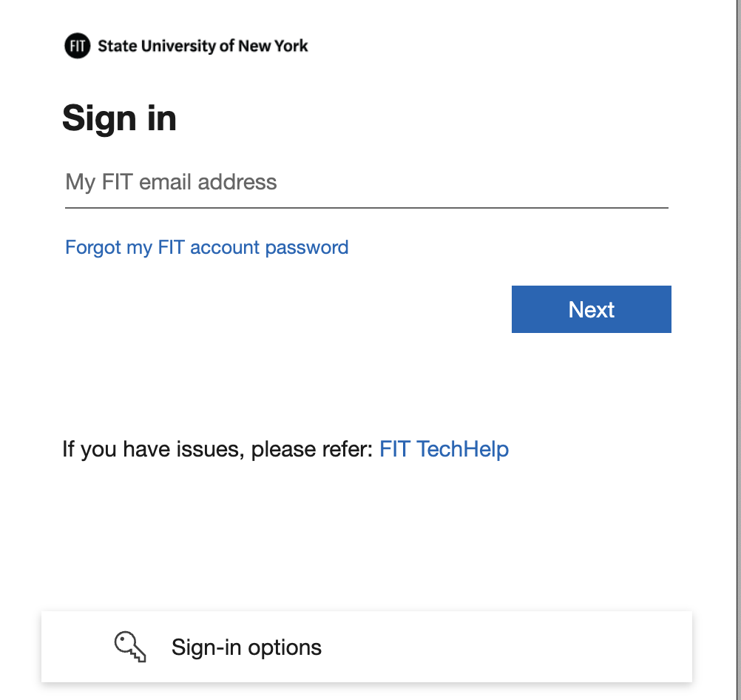Viewport: 741px width, 700px height.
Task: Open the Forgot my FIT account password link
Action: pos(206,246)
